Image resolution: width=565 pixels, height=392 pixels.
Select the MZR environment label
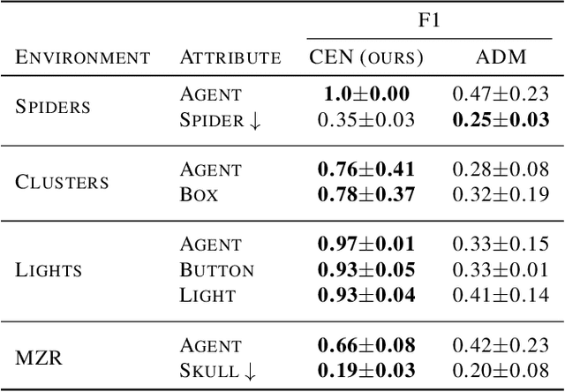point(38,358)
